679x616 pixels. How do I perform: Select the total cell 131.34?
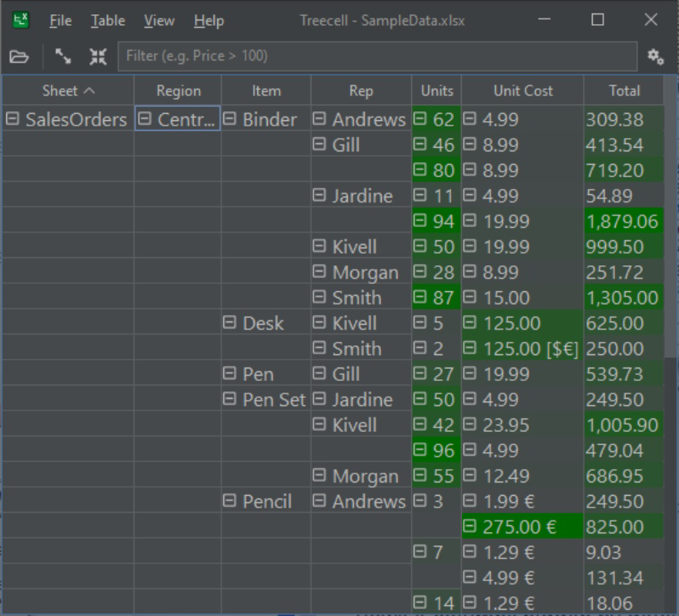624,577
